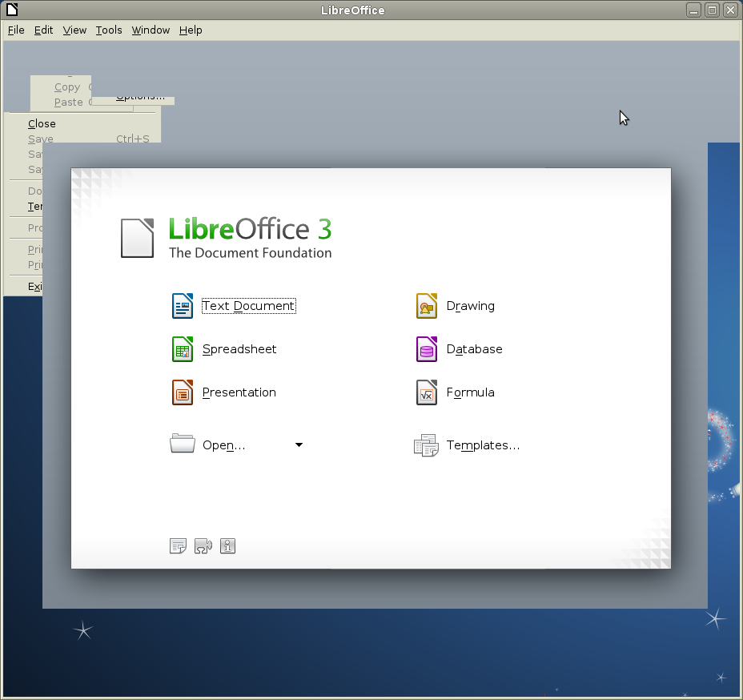
Task: Click the add-templates icon in bottom row
Action: (179, 546)
